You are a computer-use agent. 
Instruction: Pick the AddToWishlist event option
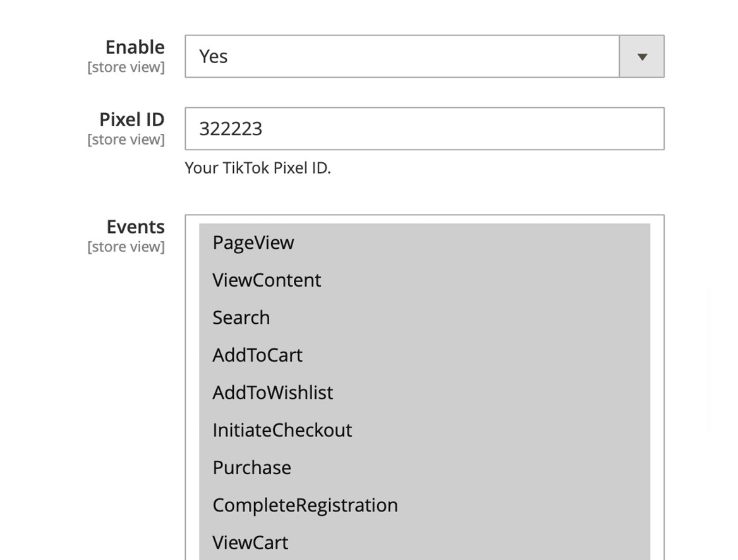click(272, 393)
